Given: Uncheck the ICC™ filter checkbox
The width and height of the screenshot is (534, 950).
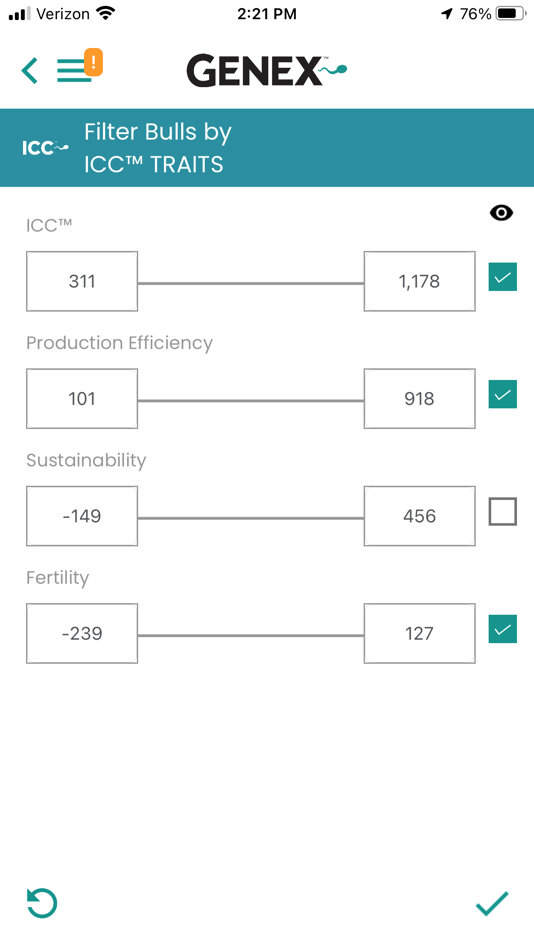Looking at the screenshot, I should [502, 277].
